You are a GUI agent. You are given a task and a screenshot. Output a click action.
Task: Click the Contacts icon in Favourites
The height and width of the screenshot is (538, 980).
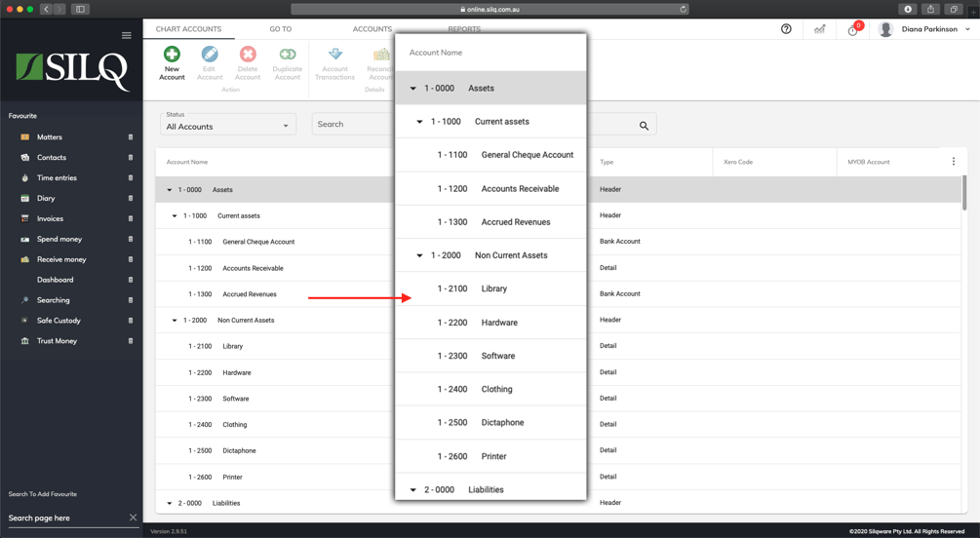pyautogui.click(x=25, y=158)
